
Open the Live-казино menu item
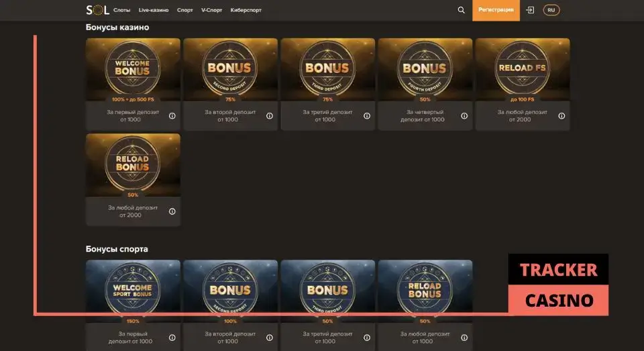point(154,10)
